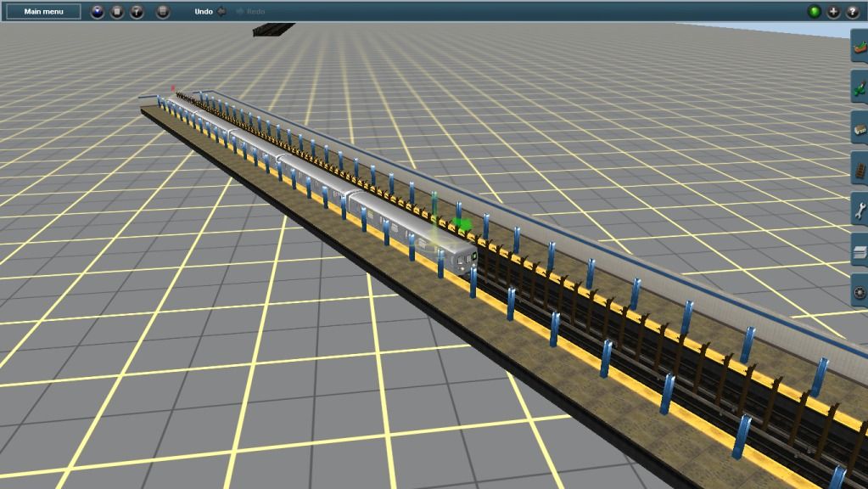Open the Main menu
The height and width of the screenshot is (489, 868).
coord(44,11)
